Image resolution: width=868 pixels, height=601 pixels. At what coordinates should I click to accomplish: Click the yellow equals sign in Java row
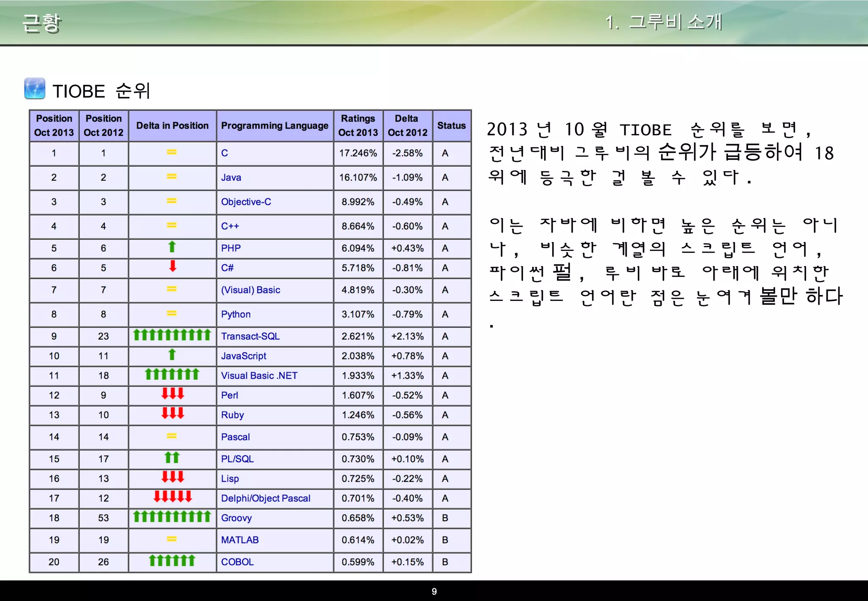coord(172,176)
